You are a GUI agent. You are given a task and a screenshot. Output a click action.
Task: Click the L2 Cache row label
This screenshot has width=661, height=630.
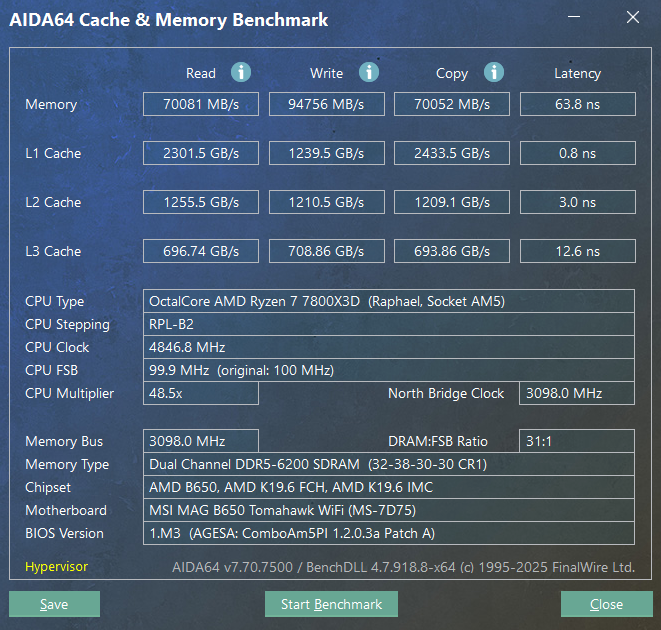53,202
